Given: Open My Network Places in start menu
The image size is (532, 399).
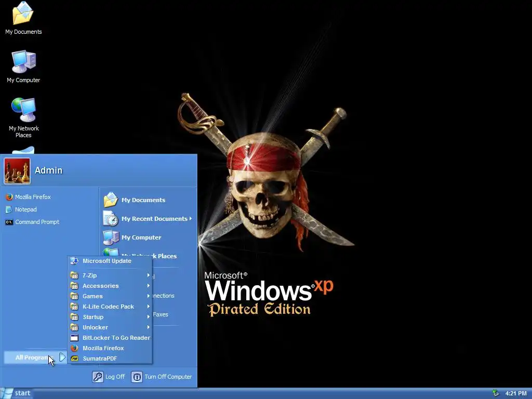Looking at the screenshot, I should tap(140, 256).
